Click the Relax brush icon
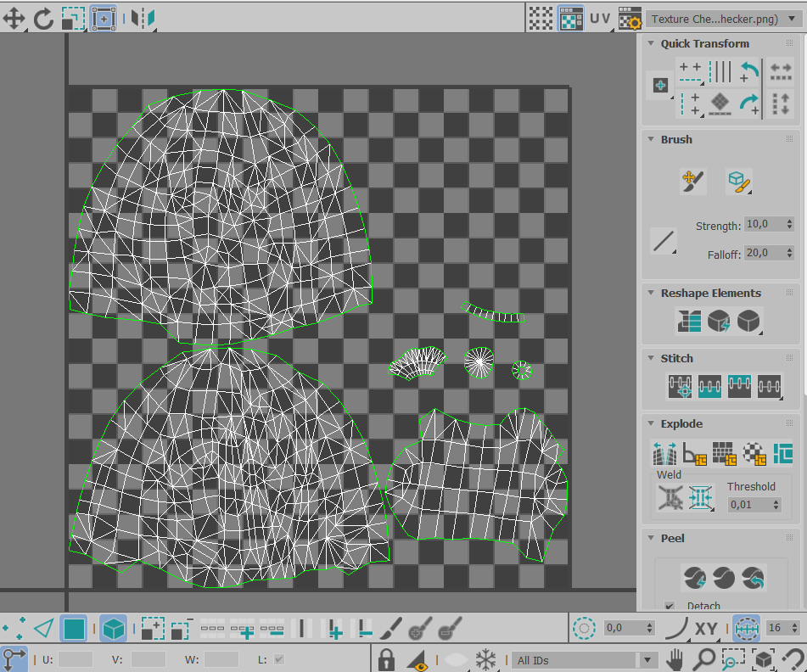 [x=738, y=181]
